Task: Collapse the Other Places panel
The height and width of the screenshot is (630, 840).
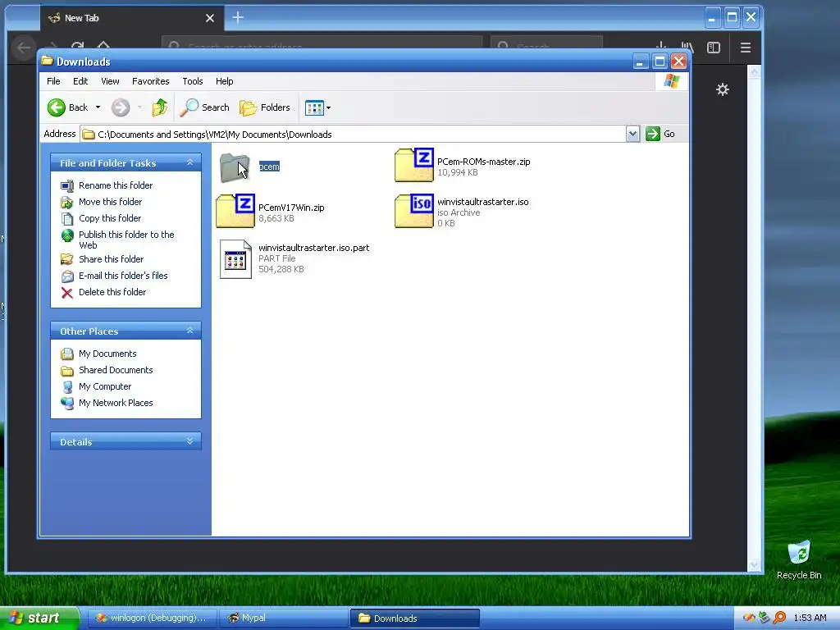Action: pyautogui.click(x=189, y=331)
